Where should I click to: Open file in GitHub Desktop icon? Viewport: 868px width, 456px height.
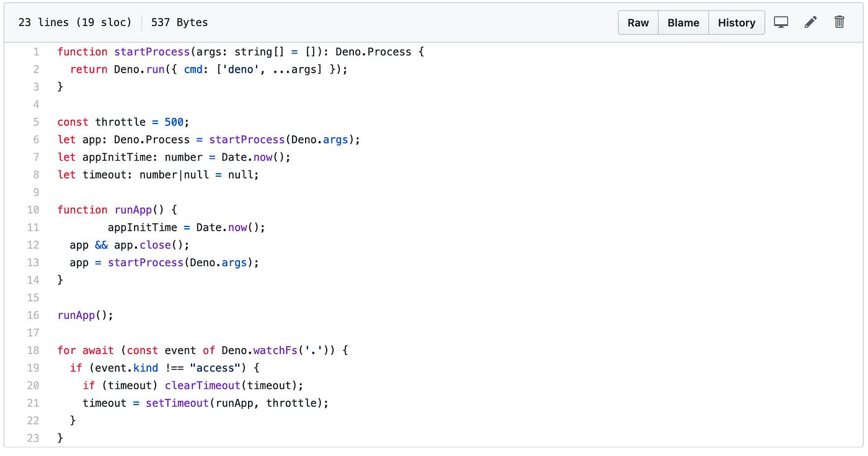pos(781,22)
